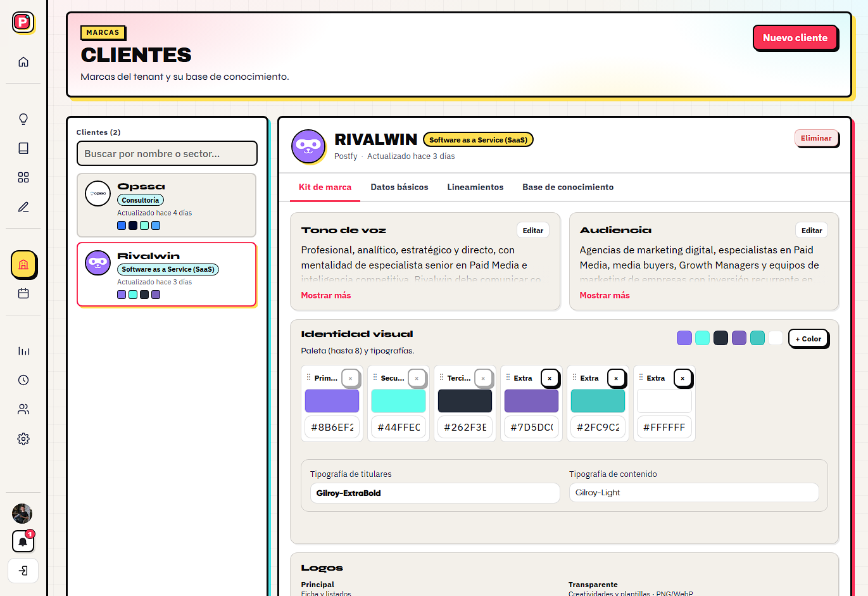Open the Base de conocimiento tab

click(x=568, y=187)
